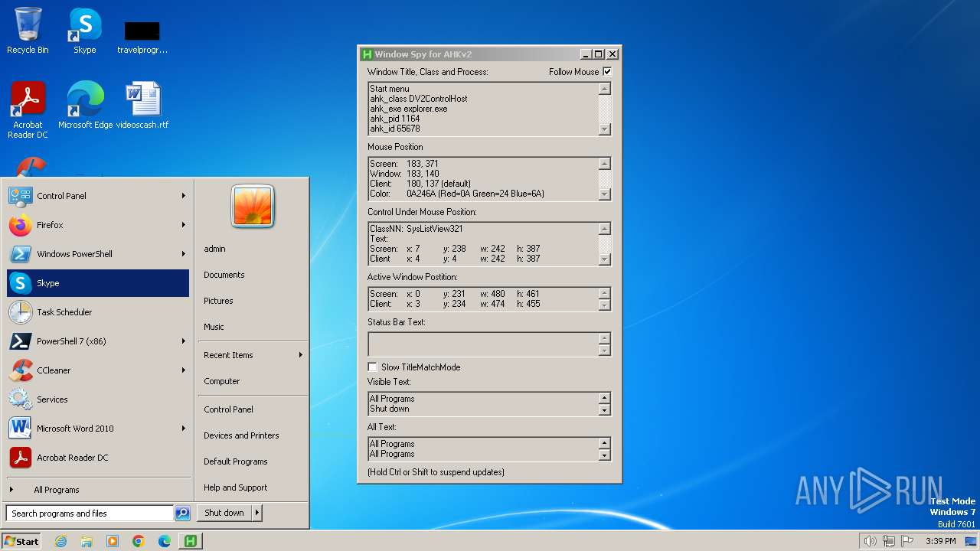The width and height of the screenshot is (980, 551).
Task: Open admin user folder link
Action: point(214,249)
